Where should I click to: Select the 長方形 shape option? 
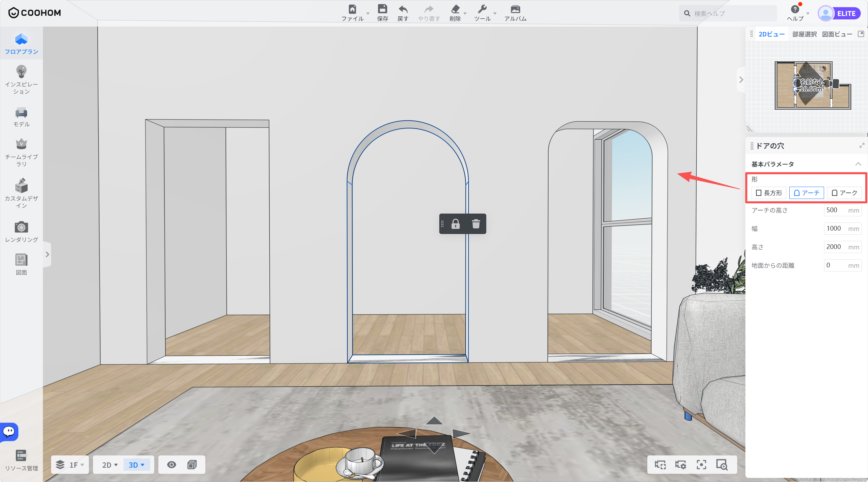point(769,193)
